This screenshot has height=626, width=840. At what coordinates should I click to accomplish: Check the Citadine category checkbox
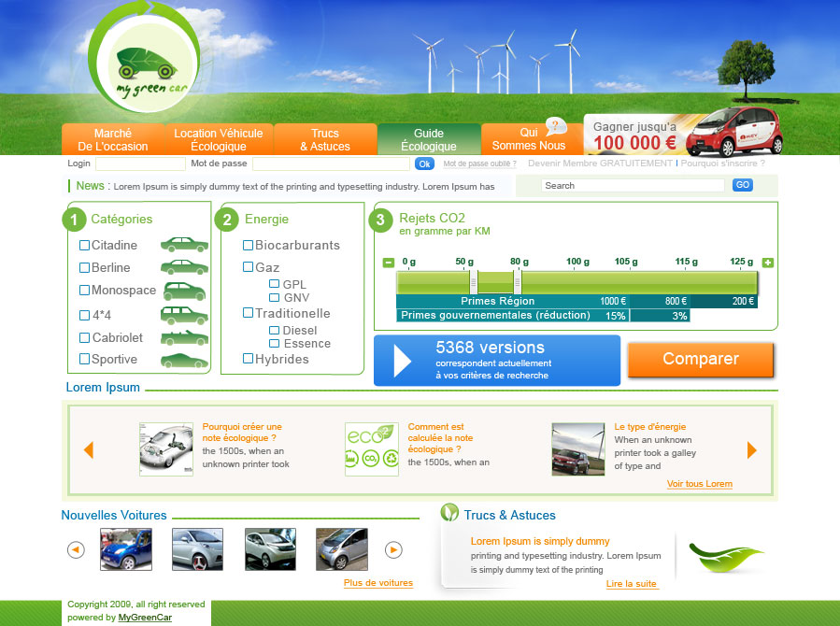[x=85, y=246]
